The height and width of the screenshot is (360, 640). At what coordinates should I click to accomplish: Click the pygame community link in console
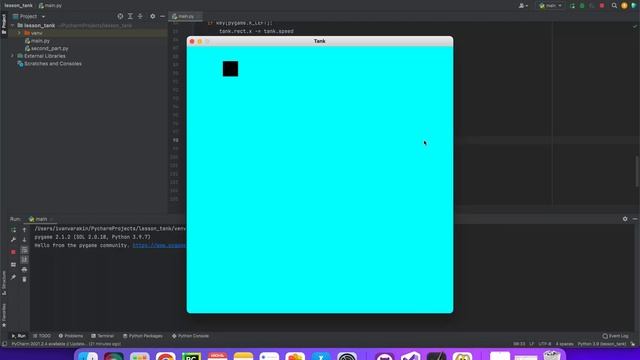[159, 245]
